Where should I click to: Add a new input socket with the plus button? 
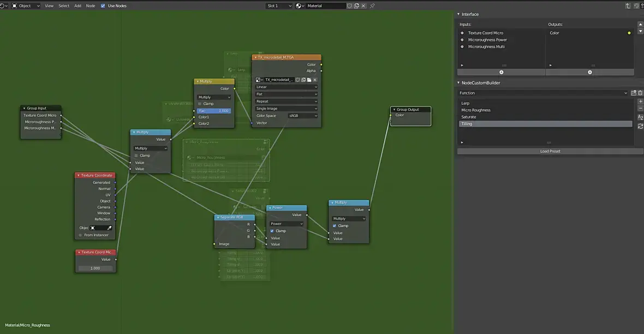coord(501,72)
